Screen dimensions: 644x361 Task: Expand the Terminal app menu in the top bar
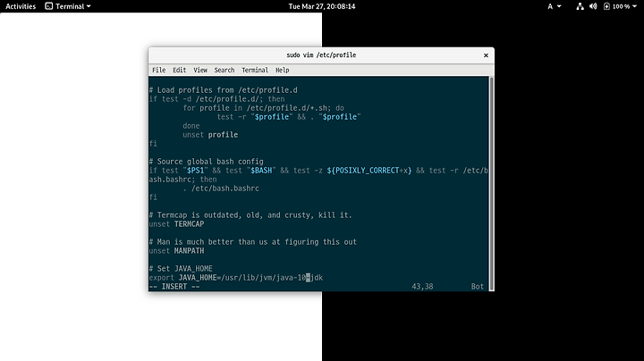coord(68,6)
